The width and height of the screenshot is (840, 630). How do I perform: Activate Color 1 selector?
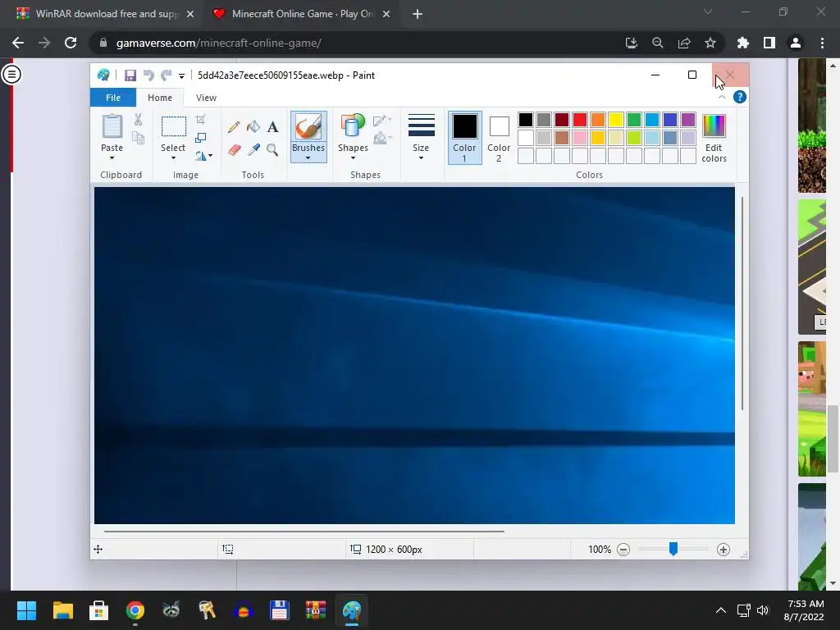[464, 138]
